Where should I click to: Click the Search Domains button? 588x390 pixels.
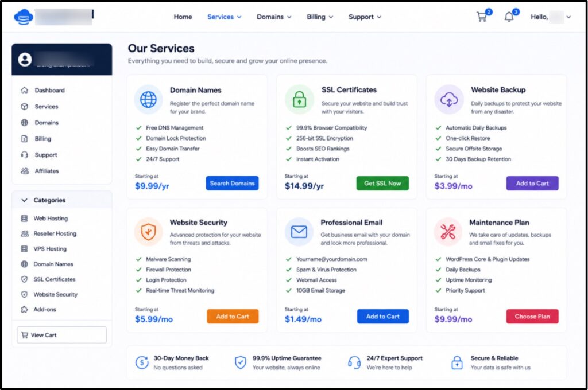[x=232, y=183]
